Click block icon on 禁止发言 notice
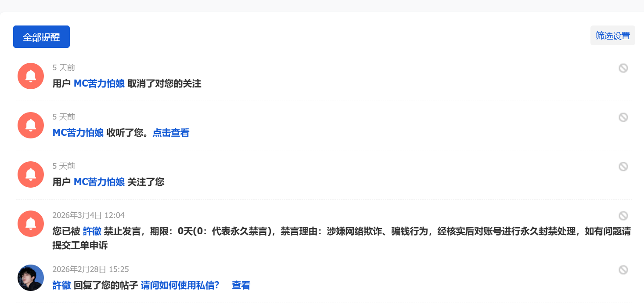 point(623,216)
